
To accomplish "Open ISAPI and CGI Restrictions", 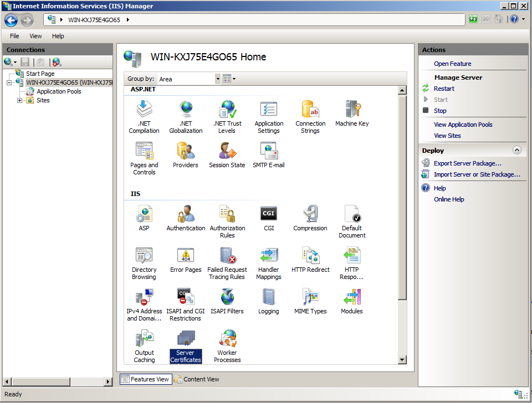I will point(186,304).
